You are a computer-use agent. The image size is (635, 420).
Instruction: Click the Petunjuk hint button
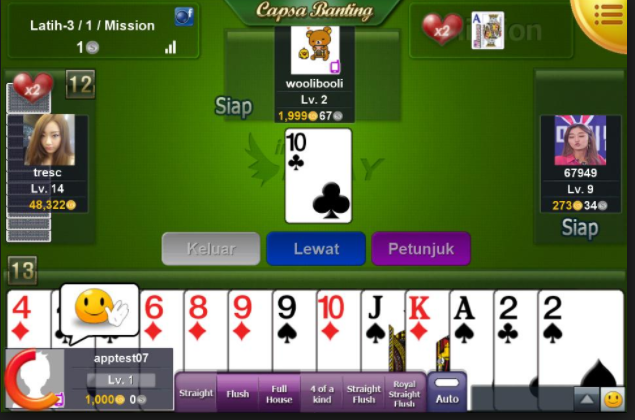(421, 249)
